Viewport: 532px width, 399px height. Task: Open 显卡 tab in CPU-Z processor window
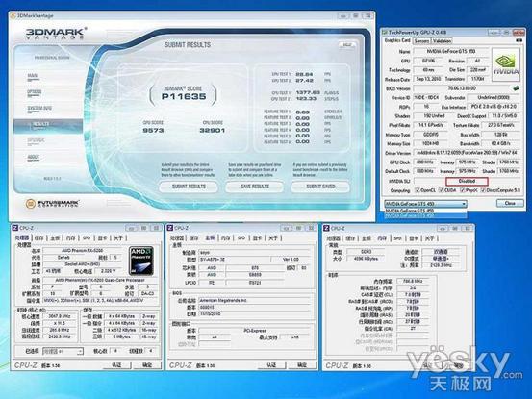click(102, 238)
